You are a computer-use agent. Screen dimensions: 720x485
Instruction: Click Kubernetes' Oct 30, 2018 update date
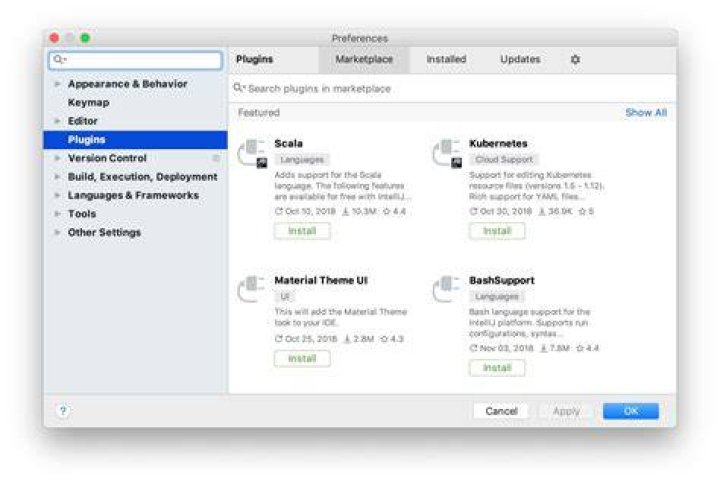pyautogui.click(x=501, y=211)
